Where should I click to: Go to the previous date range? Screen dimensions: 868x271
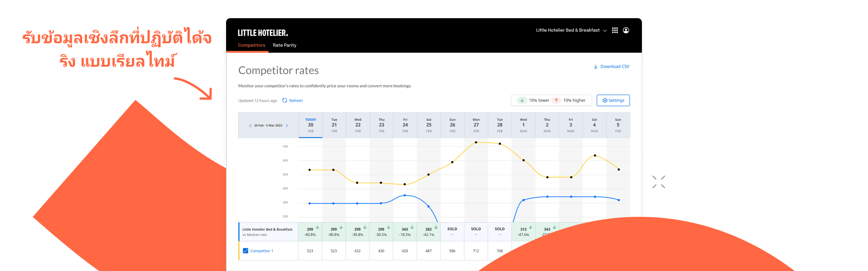click(x=250, y=126)
